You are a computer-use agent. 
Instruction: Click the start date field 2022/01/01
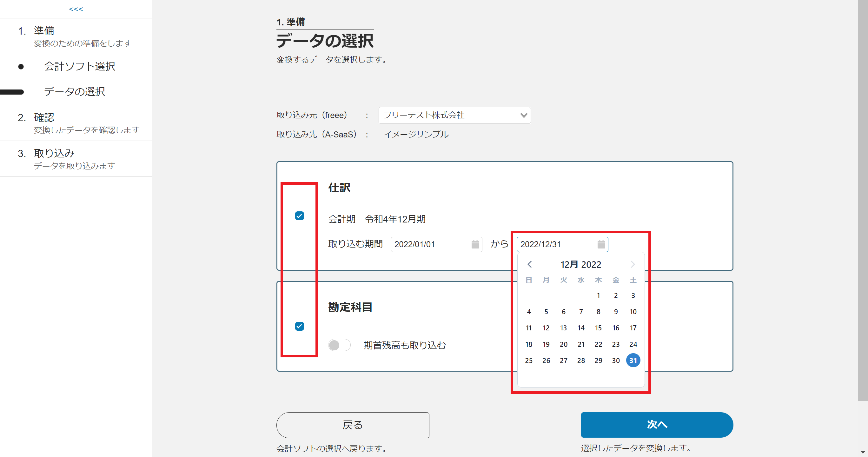pyautogui.click(x=436, y=244)
